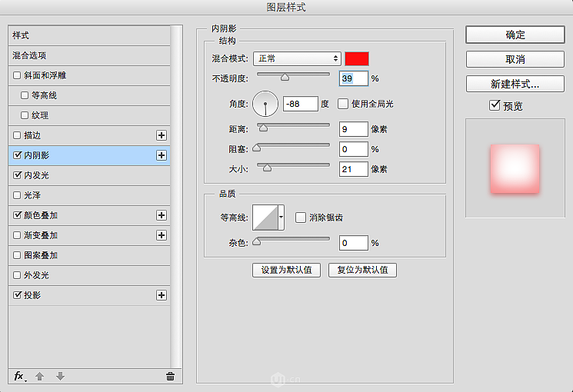The height and width of the screenshot is (392, 573).
Task: Uncheck the 投影 checkbox
Action: pos(17,295)
